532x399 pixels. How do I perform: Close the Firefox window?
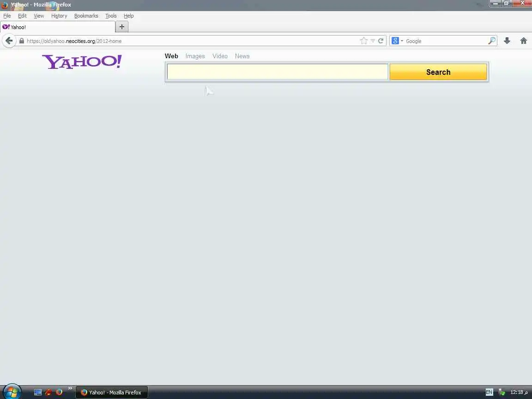522,3
